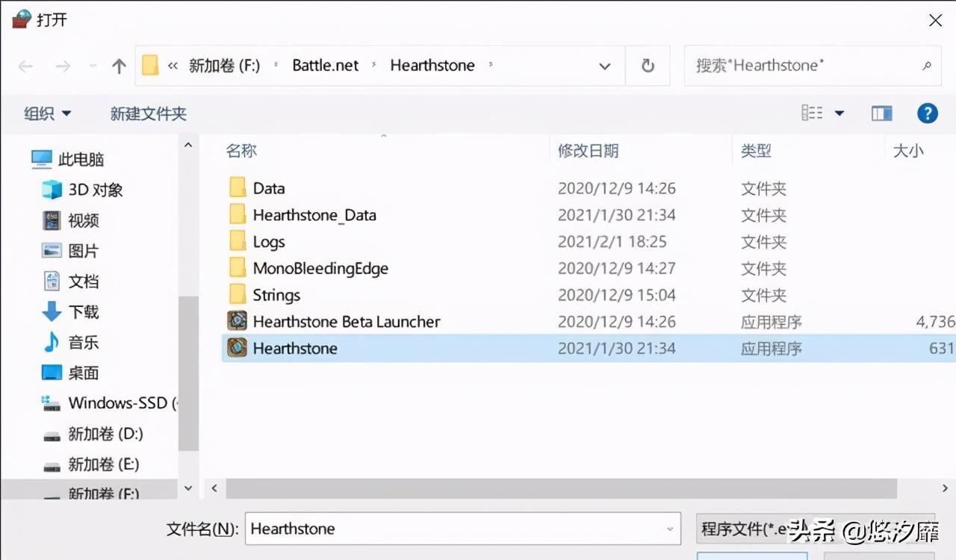Open the view options dropdown arrow
This screenshot has height=560, width=956.
coord(839,113)
